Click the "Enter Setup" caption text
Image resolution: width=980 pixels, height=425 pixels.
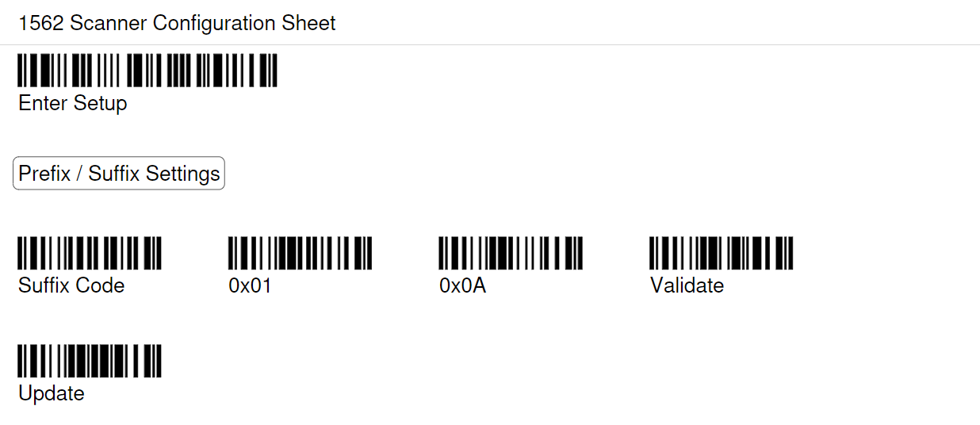[73, 103]
